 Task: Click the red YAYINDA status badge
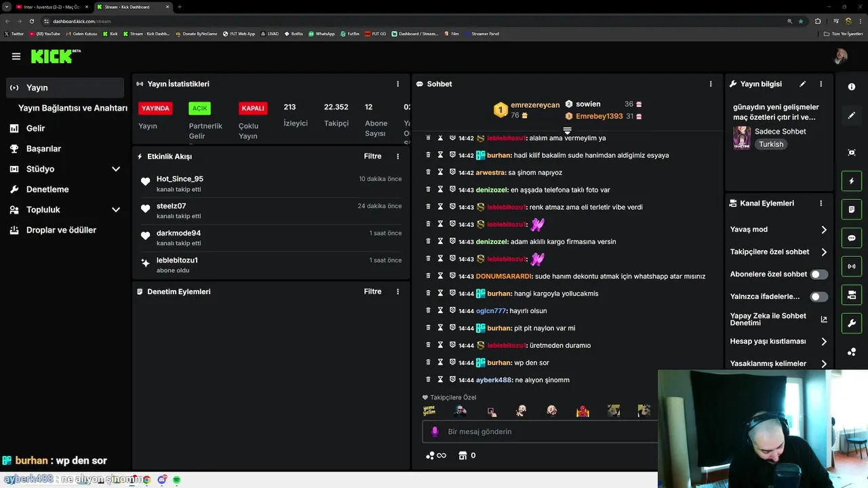tap(155, 108)
